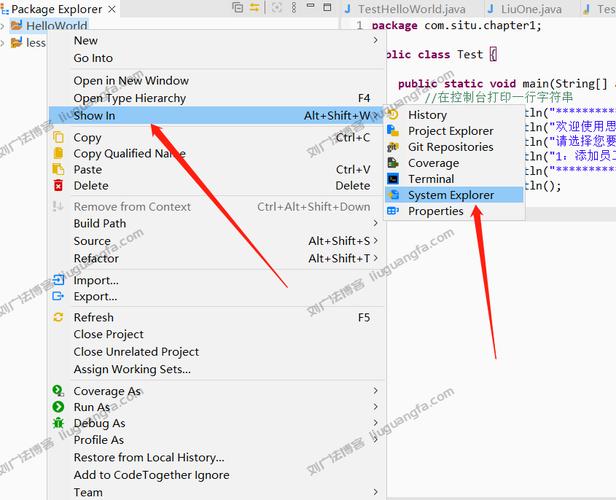Click the Debug As bug icon
The height and width of the screenshot is (500, 616).
(59, 423)
